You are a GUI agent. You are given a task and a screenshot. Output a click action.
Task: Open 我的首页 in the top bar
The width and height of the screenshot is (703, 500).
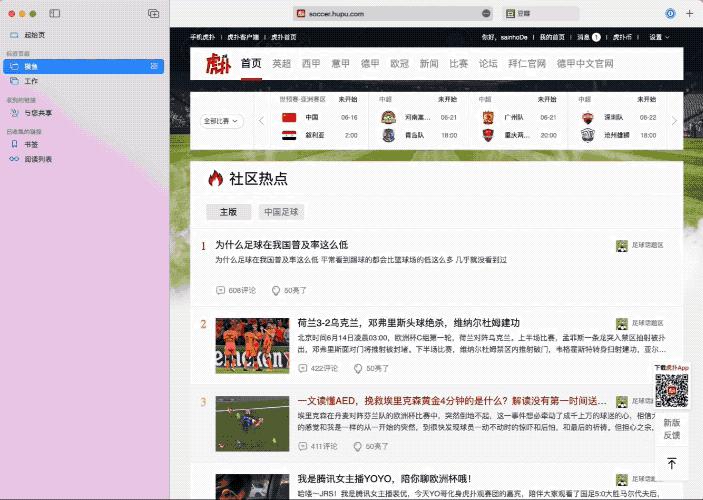(552, 37)
